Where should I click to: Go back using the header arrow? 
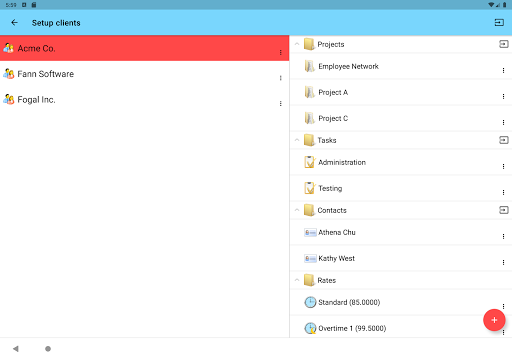pyautogui.click(x=14, y=23)
